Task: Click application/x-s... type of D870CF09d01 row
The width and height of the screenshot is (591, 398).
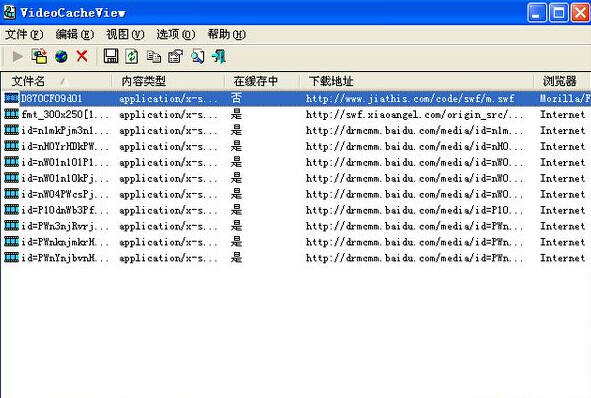Action: click(x=168, y=99)
